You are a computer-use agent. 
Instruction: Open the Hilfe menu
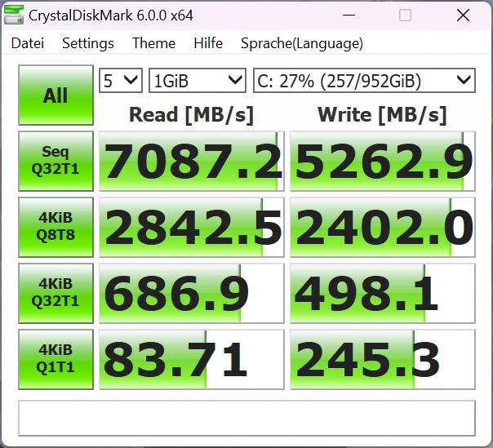pos(208,43)
